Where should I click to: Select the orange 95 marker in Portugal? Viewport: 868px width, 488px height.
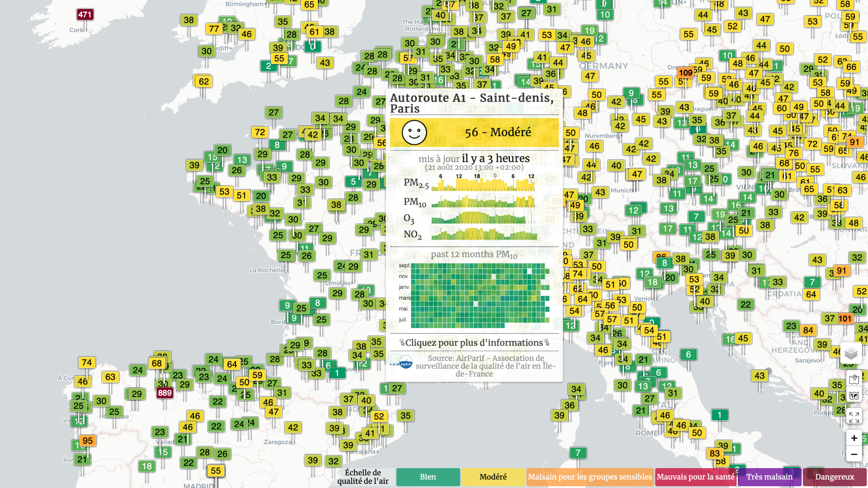[88, 441]
